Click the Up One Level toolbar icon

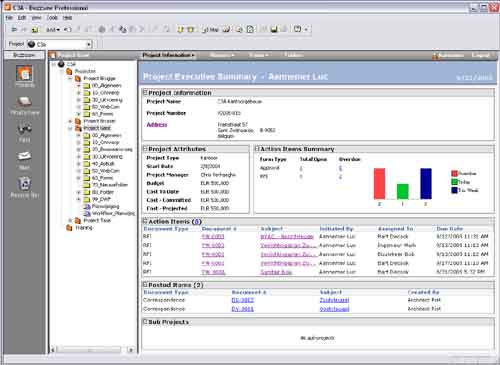tap(35, 30)
